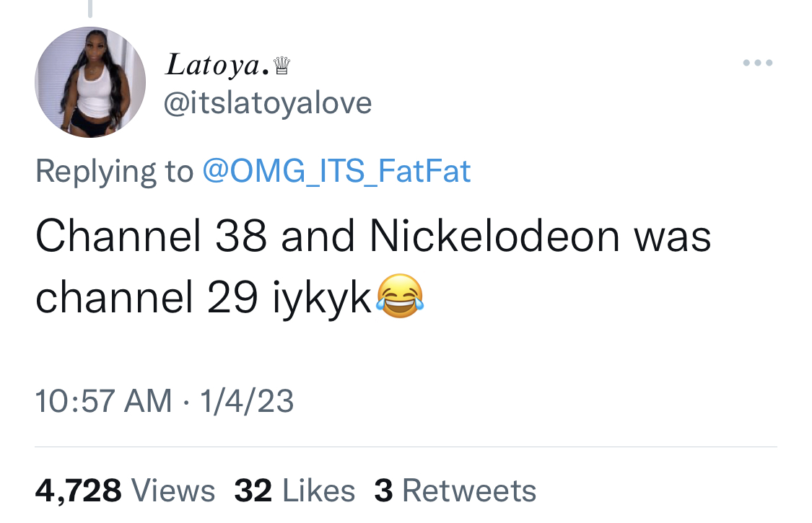812x523 pixels.
Task: Select the tweet line 'Channel 38 and Nickelodeon was'
Action: coord(373,236)
